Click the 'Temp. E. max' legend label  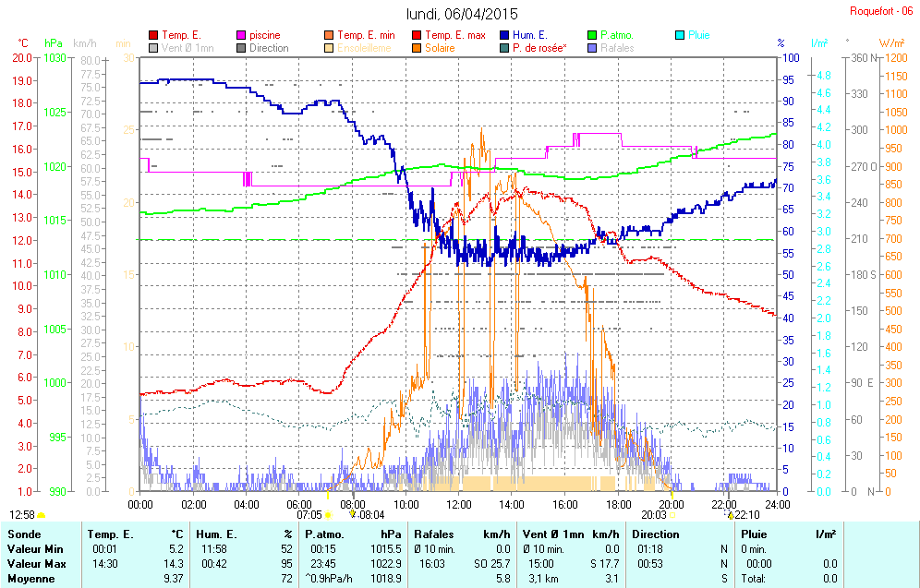click(x=455, y=35)
